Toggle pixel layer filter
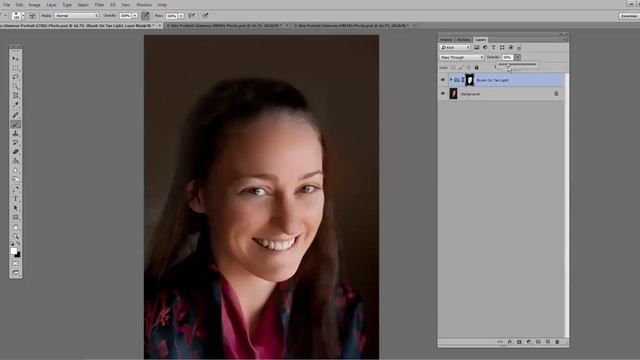Viewport: 640px width, 360px height. click(476, 48)
